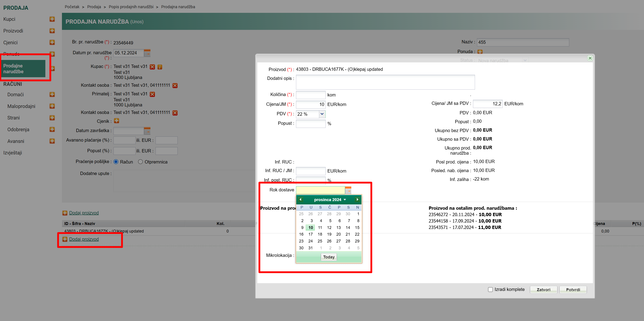Click the Potvrdi button
The image size is (644, 321).
coord(573,290)
